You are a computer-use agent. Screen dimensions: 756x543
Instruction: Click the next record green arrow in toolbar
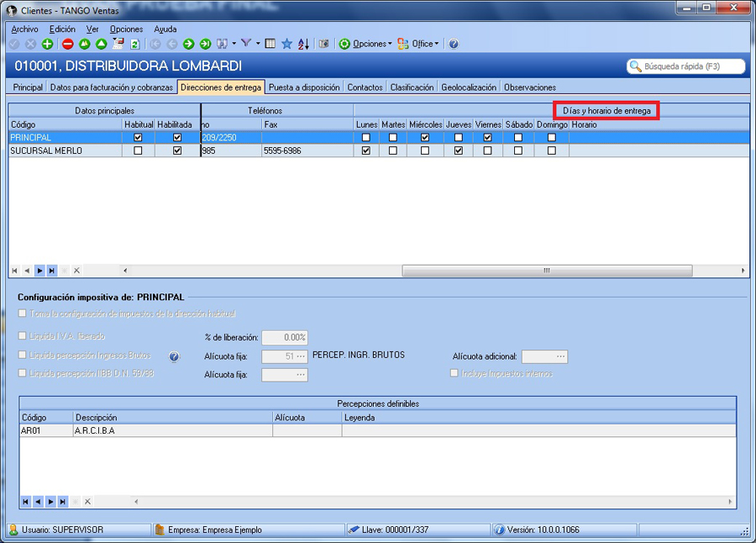point(188,44)
